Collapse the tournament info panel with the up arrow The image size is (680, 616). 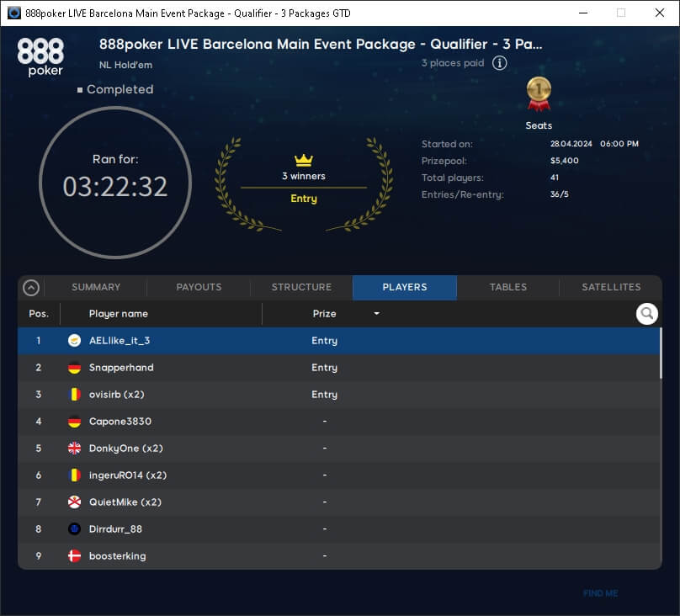coord(31,288)
